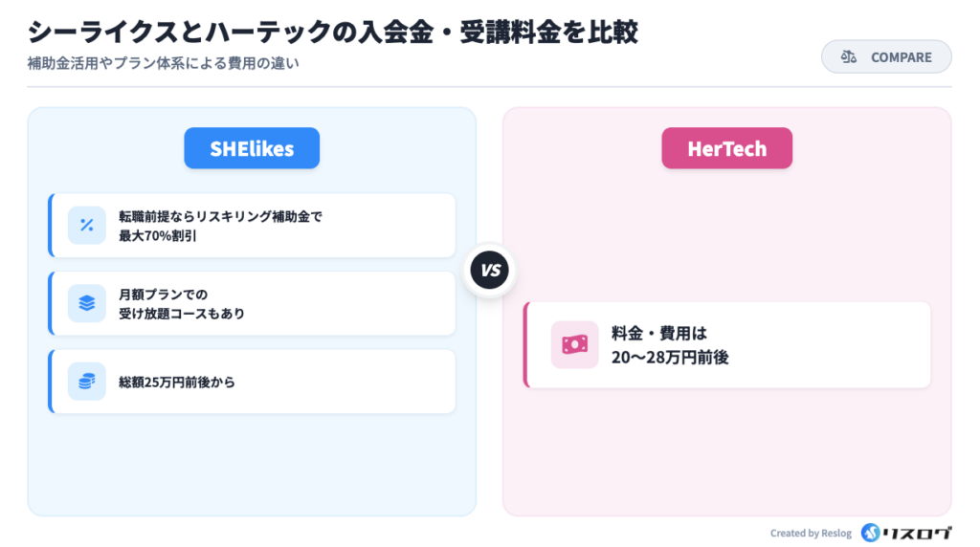Screen dimensions: 980x547
Task: Click the VS circle badge
Action: click(x=490, y=271)
